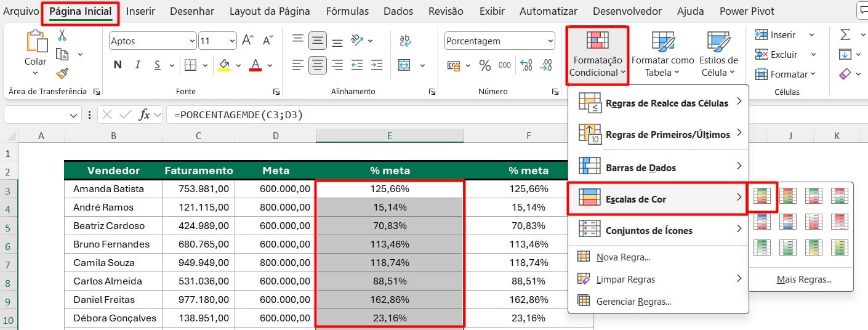Click the increase decimal places icon
This screenshot has width=868, height=330.
526,65
